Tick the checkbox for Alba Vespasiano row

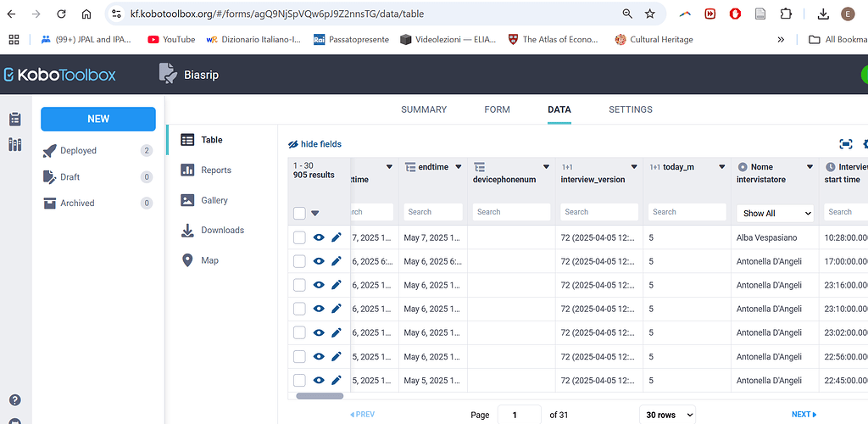pyautogui.click(x=299, y=238)
